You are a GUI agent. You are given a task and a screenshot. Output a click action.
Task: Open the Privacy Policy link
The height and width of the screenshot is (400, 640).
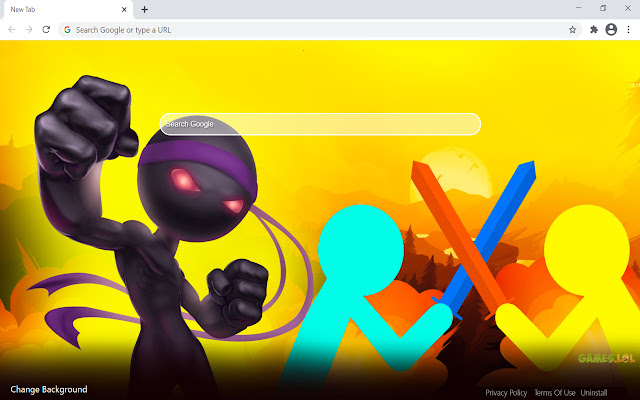pyautogui.click(x=506, y=393)
